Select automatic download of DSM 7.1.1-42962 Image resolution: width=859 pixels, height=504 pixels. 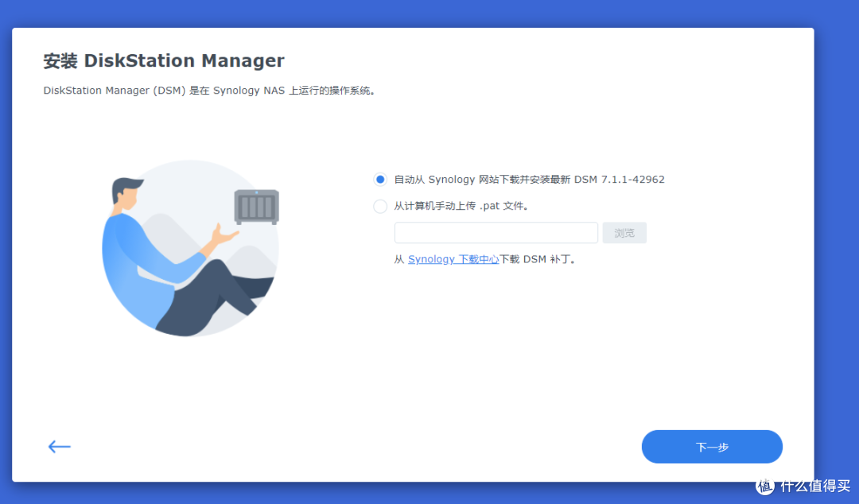pos(380,179)
